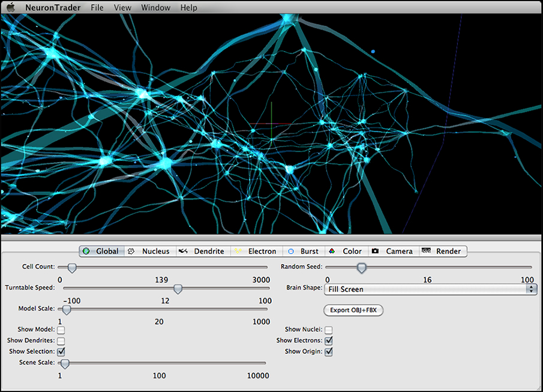Screen dimensions: 543x392
Task: Click the Export OBJ+FBX button
Action: [353, 310]
